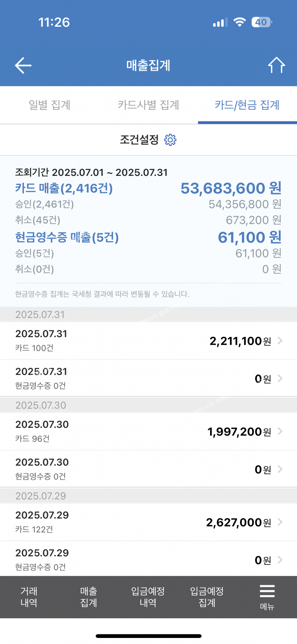The height and width of the screenshot is (644, 297).
Task: Open 거래내역 in bottom navigation
Action: click(x=29, y=597)
